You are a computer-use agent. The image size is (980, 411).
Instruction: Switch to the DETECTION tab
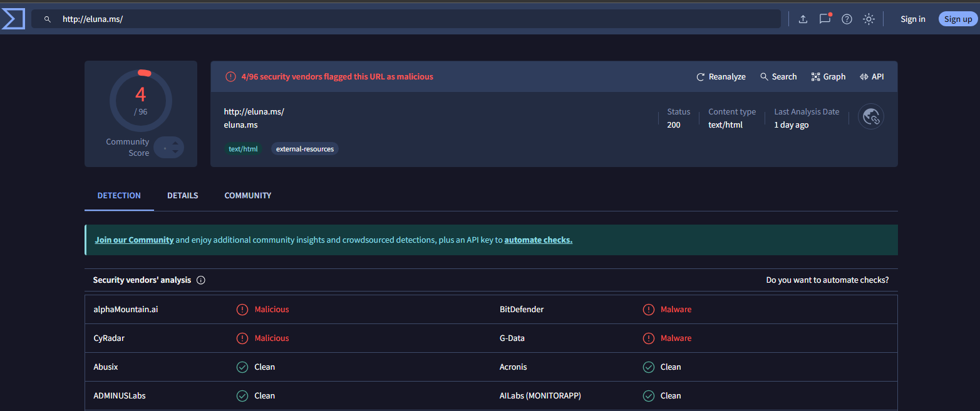[x=119, y=196]
